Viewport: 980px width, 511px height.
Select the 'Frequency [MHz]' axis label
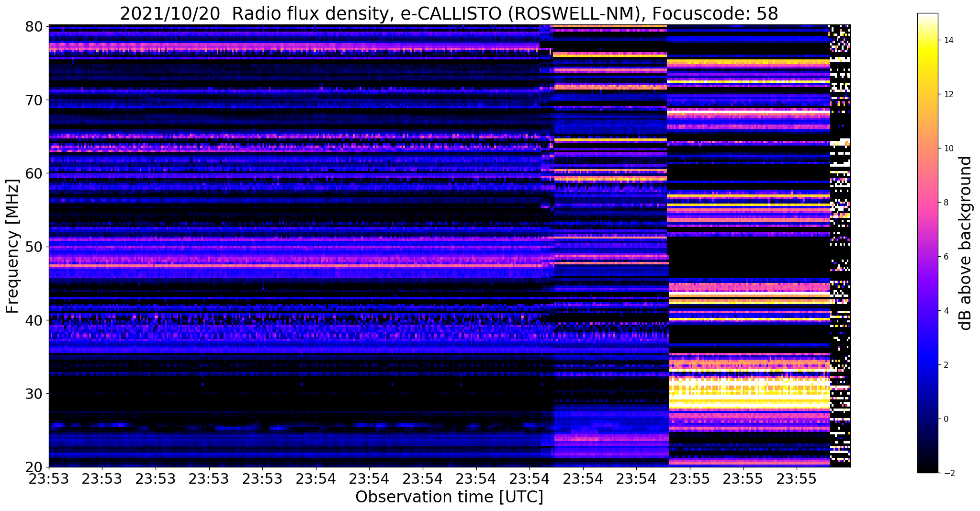click(x=13, y=246)
